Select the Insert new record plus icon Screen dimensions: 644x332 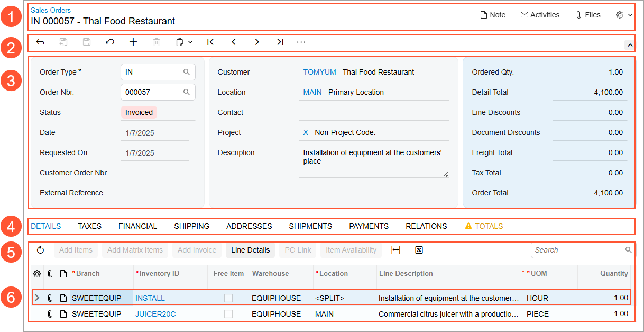click(x=133, y=42)
